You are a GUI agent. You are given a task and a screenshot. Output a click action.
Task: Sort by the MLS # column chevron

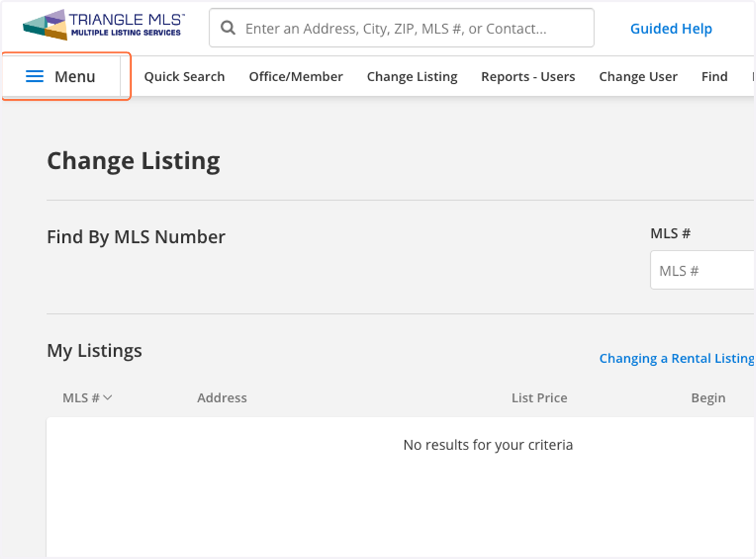point(108,398)
